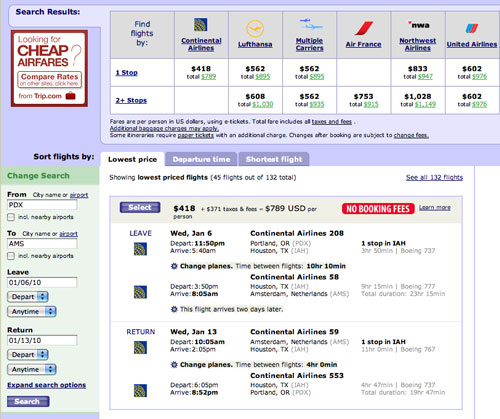Check 'incl. nearby airports' under To
This screenshot has width=500, height=419.
click(11, 256)
